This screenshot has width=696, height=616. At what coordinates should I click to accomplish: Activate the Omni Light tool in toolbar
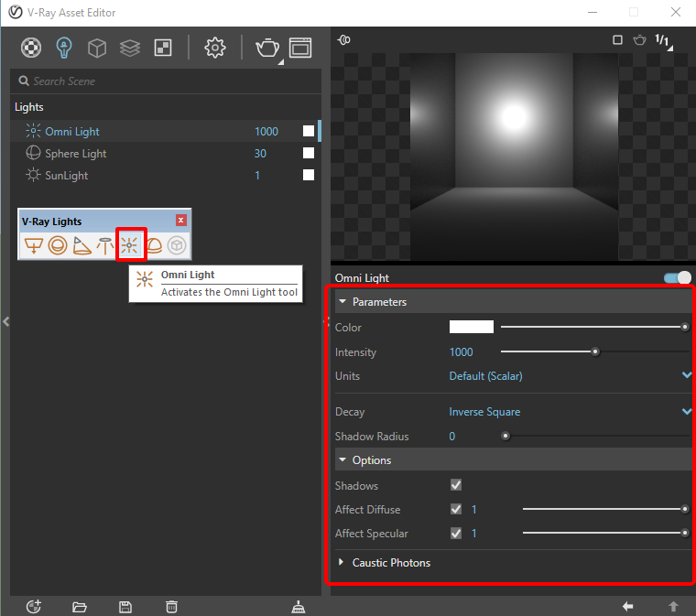point(130,246)
